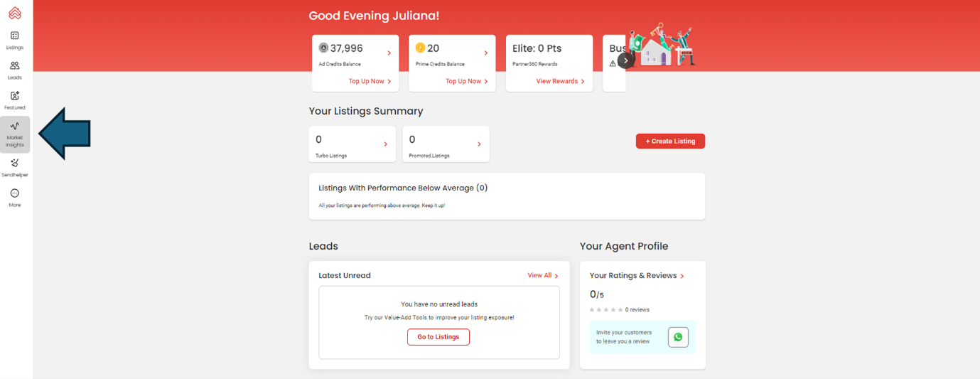The width and height of the screenshot is (980, 379).
Task: Open Your Ratings & Reviews link
Action: pyautogui.click(x=637, y=275)
